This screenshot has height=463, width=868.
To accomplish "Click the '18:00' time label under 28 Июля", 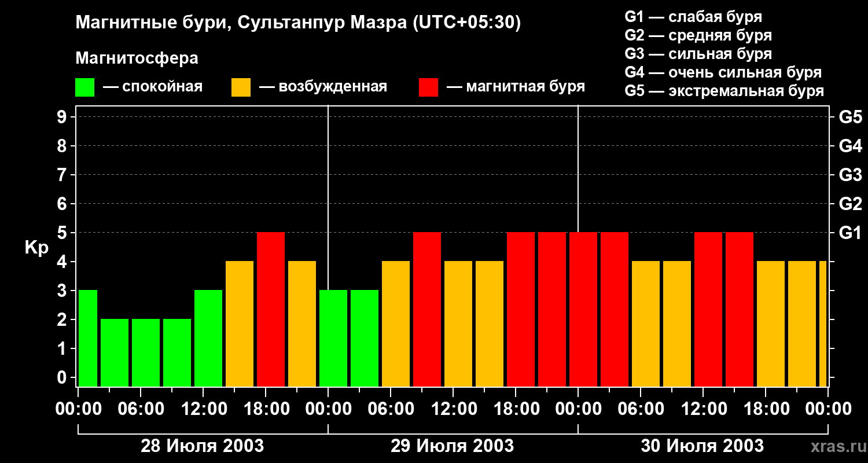I will pos(266,409).
